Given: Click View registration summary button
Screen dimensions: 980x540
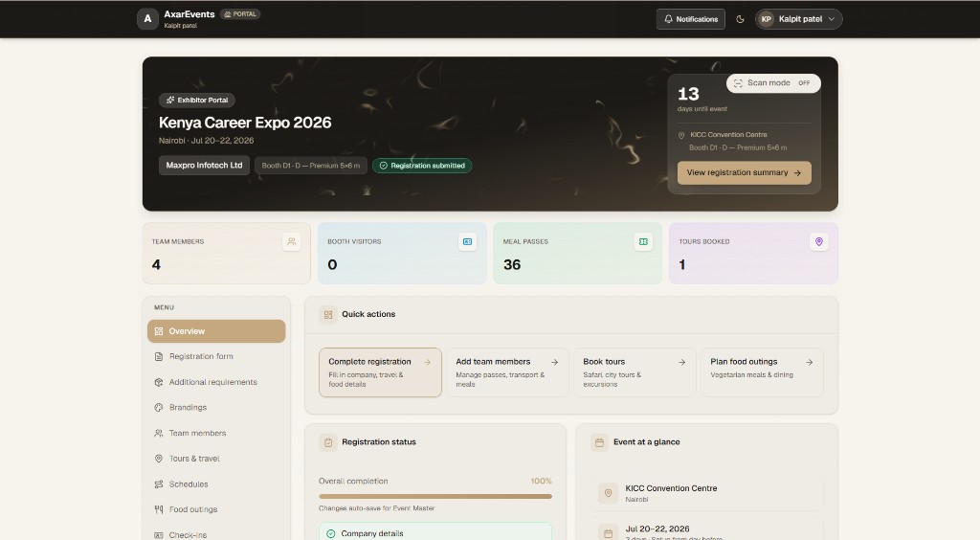Looking at the screenshot, I should point(745,172).
